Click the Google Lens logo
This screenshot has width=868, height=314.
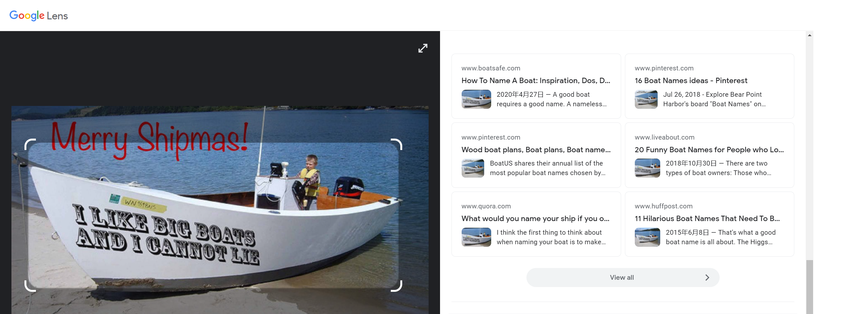click(38, 16)
